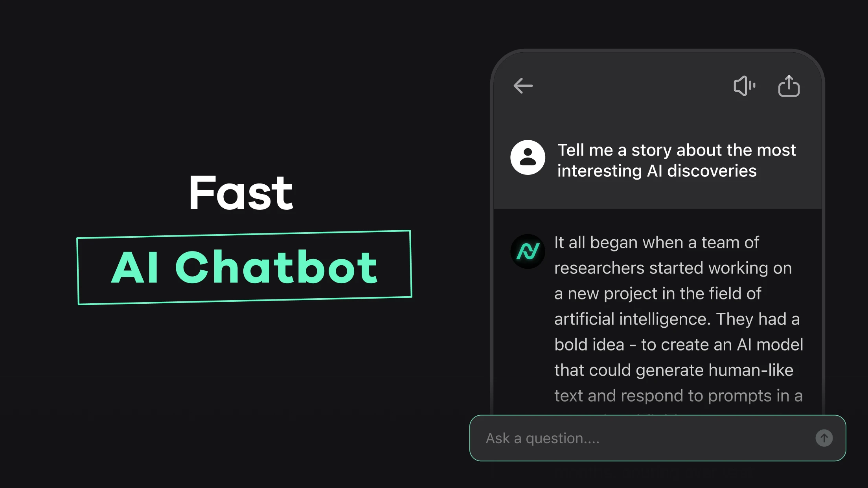
Task: Click the send button in chat bar
Action: [x=824, y=438]
